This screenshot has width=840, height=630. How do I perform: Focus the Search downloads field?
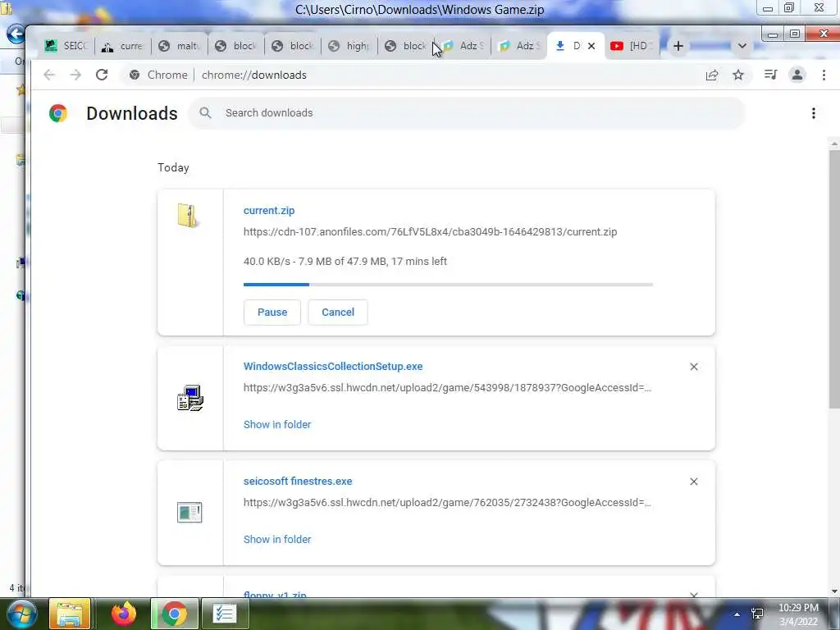(x=466, y=113)
